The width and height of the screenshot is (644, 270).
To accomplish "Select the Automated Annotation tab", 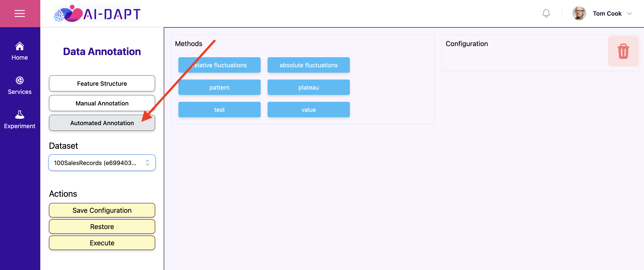I will tap(102, 123).
